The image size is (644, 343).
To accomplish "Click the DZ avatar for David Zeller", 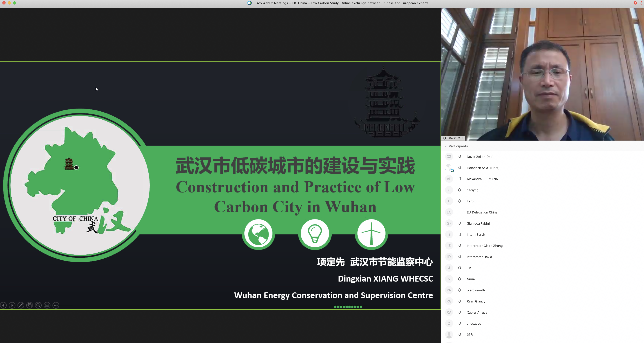I will 449,157.
